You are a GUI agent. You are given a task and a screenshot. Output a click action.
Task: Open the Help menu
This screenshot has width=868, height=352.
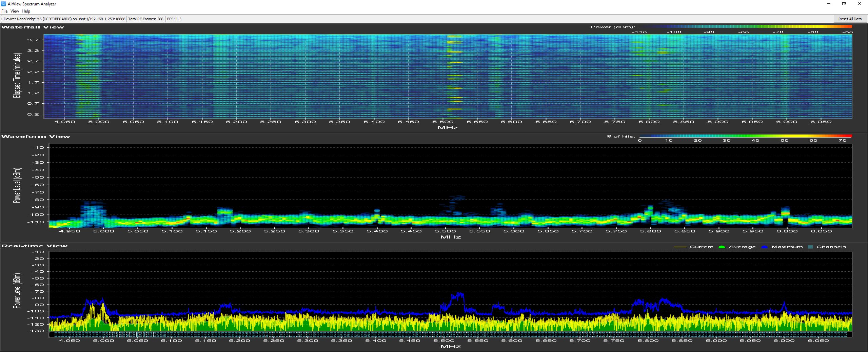pyautogui.click(x=26, y=11)
